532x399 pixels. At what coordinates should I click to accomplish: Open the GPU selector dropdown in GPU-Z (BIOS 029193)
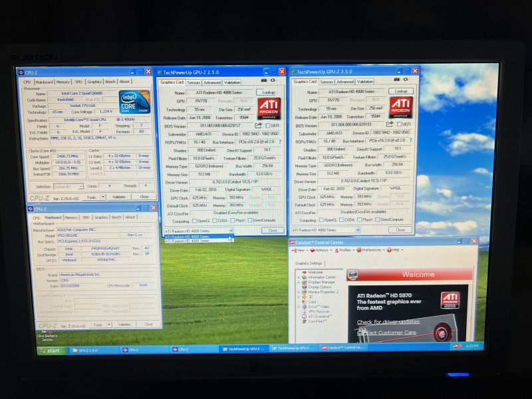[358, 230]
